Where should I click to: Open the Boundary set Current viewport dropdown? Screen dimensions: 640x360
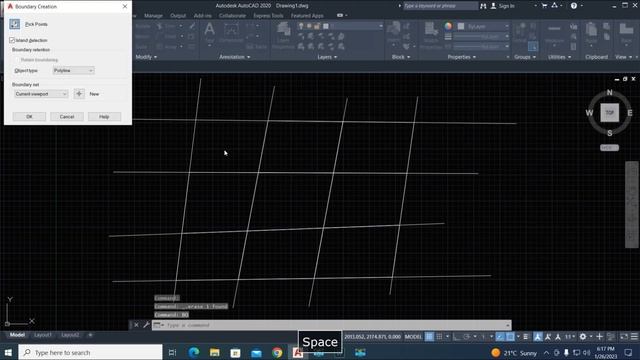pos(41,94)
